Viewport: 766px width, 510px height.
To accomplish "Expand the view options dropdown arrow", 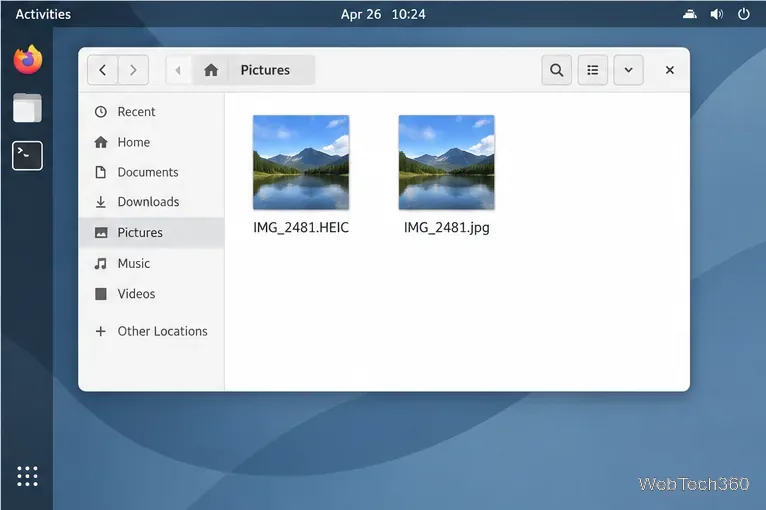I will [628, 70].
